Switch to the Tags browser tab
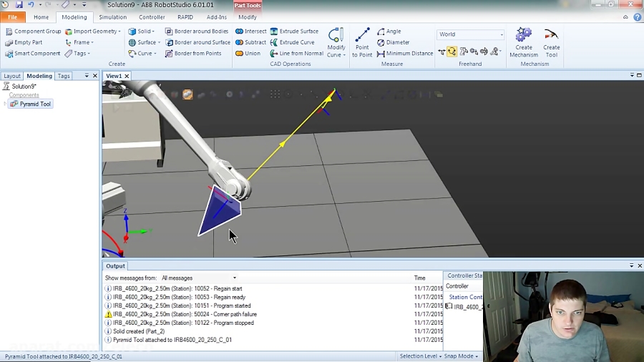This screenshot has width=644, height=362. (63, 76)
